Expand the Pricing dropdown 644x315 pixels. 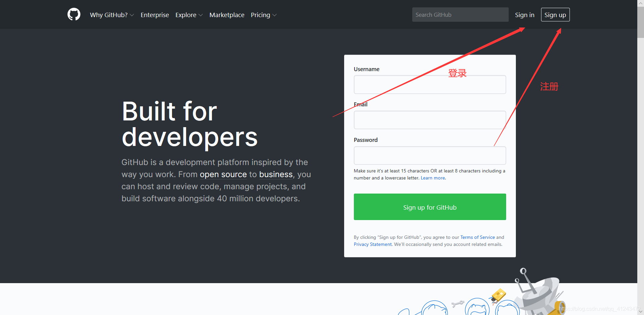264,15
